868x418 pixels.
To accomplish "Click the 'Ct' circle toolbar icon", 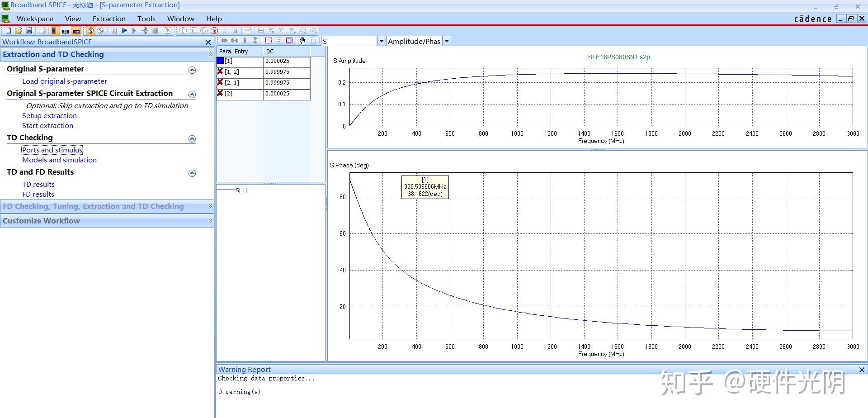I will 203,30.
